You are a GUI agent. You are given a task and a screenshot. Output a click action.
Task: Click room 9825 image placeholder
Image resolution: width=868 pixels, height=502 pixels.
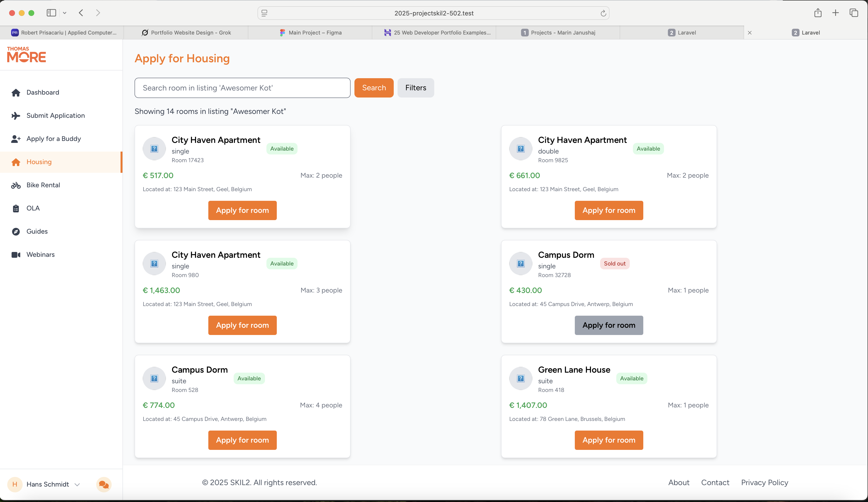click(x=521, y=149)
